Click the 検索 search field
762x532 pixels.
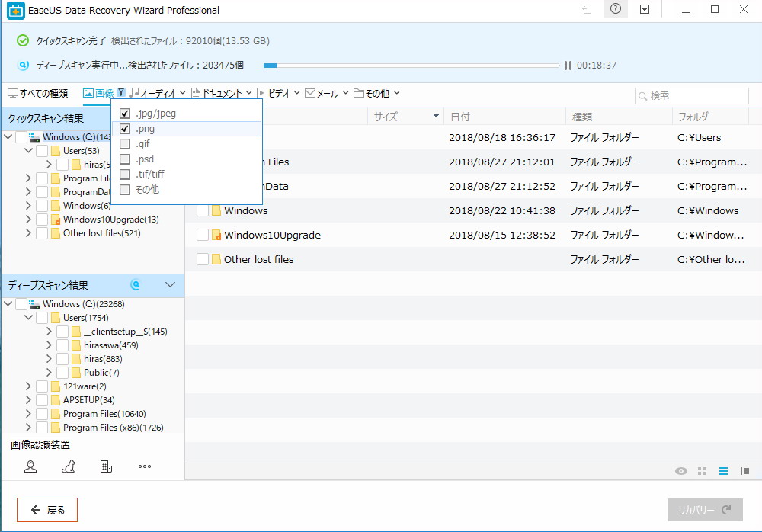point(692,96)
